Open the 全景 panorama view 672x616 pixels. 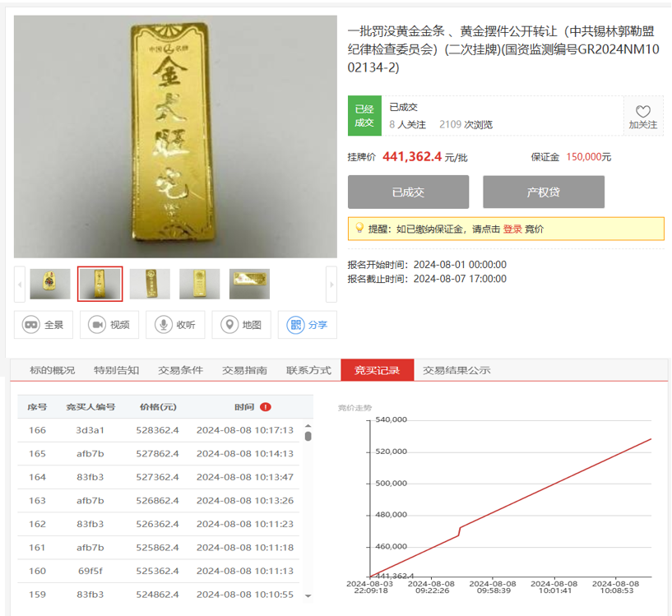point(44,325)
